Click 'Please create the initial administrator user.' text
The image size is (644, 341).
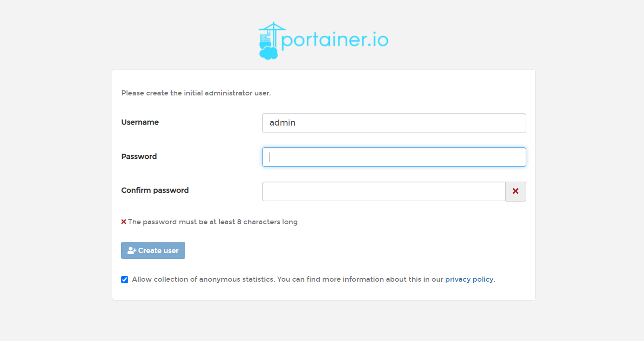pyautogui.click(x=196, y=93)
